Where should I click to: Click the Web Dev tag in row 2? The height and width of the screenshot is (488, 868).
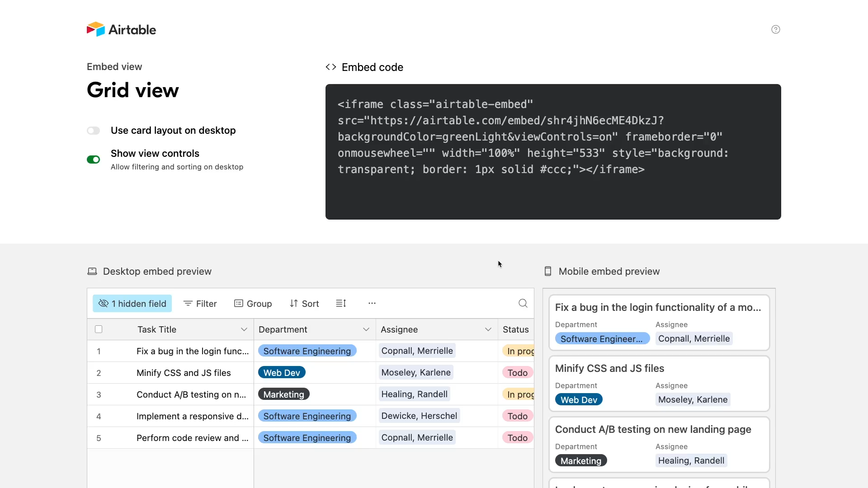coord(282,373)
